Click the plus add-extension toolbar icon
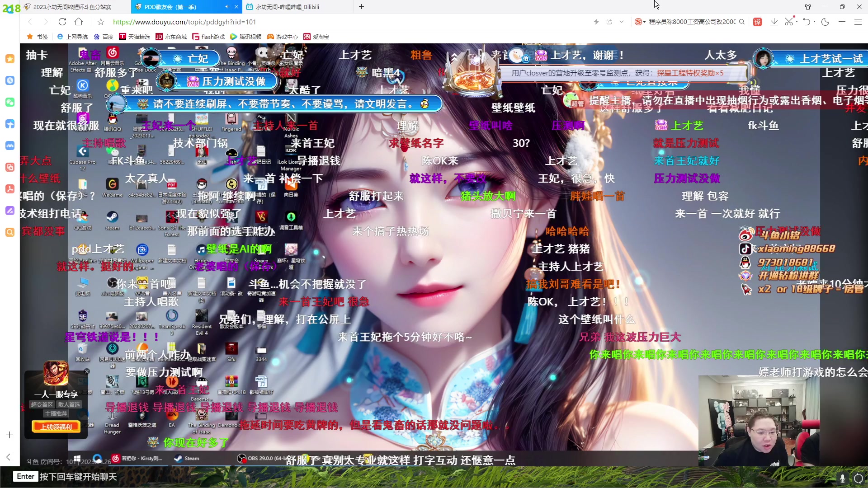The image size is (868, 488). tap(842, 22)
